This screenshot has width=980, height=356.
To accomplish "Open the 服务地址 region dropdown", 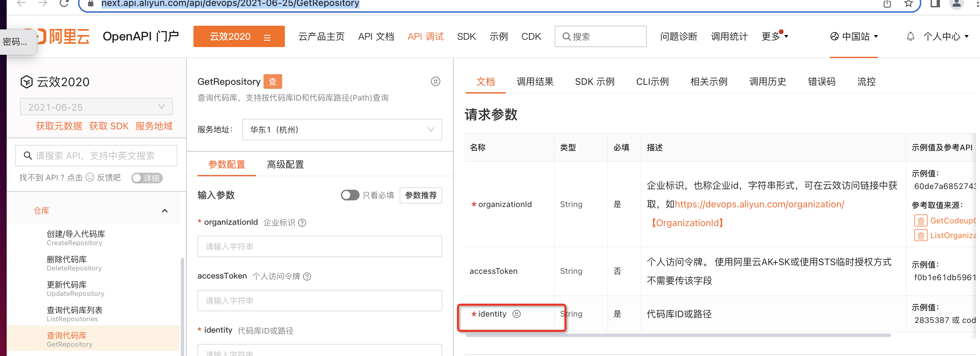I will click(342, 130).
